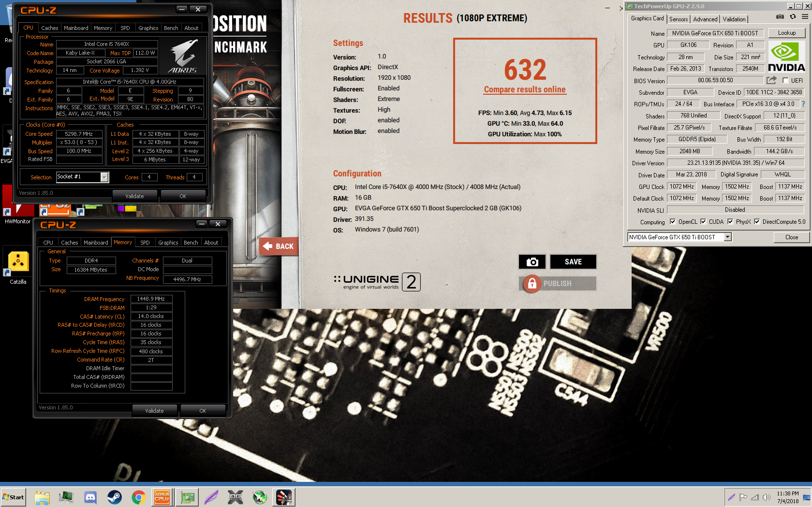Open Windows Explorer from taskbar
This screenshot has width=812, height=507.
pos(42,497)
